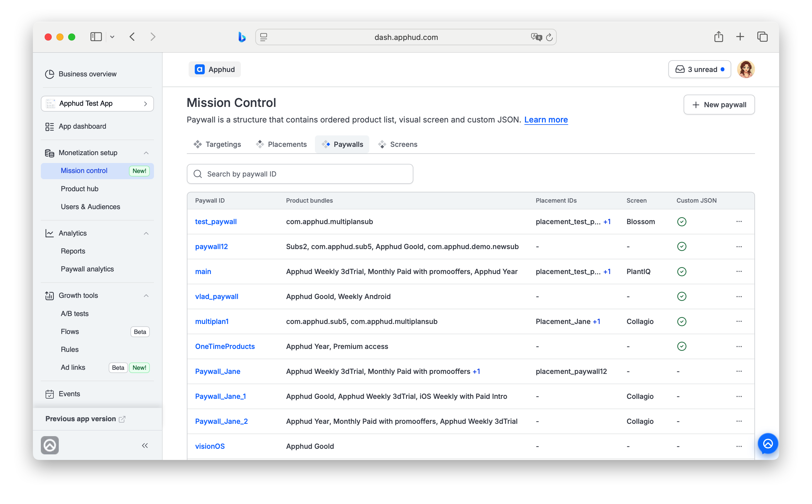Image resolution: width=812 pixels, height=504 pixels.
Task: Open the Apphud Test App switcher
Action: pos(97,104)
